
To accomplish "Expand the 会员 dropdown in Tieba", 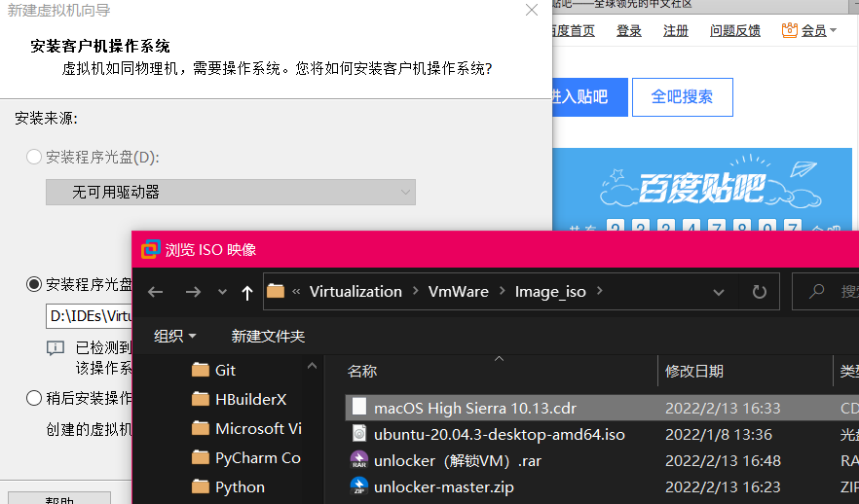I will point(833,30).
